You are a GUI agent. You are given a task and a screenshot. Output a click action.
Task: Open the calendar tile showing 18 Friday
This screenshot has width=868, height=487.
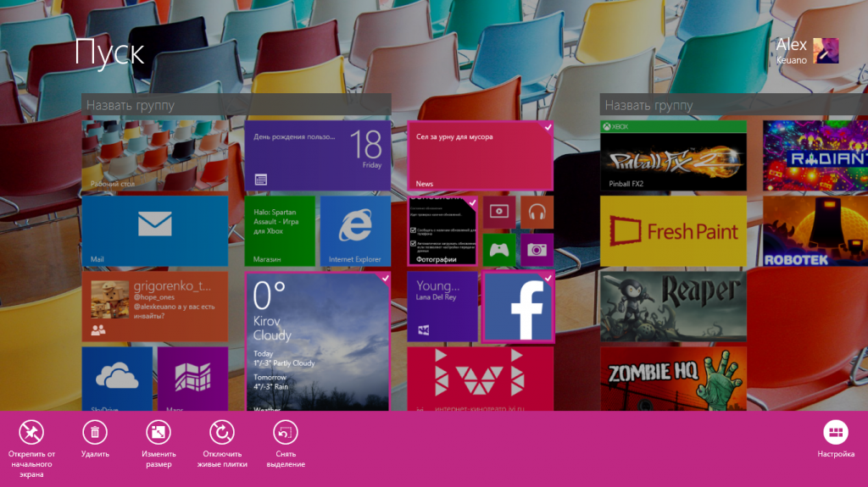tap(318, 156)
